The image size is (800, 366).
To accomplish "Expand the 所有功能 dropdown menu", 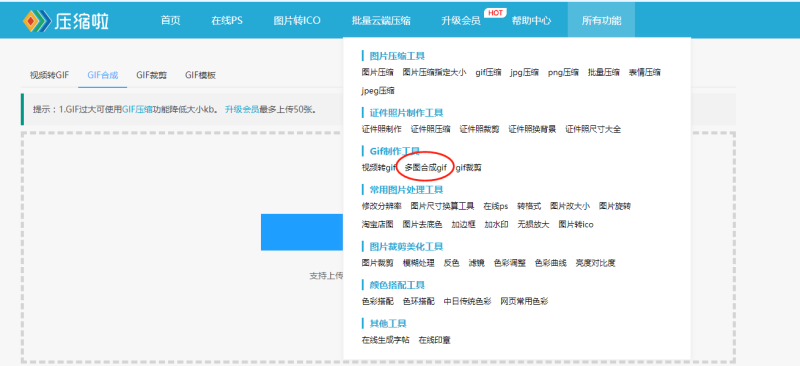I will pos(602,20).
